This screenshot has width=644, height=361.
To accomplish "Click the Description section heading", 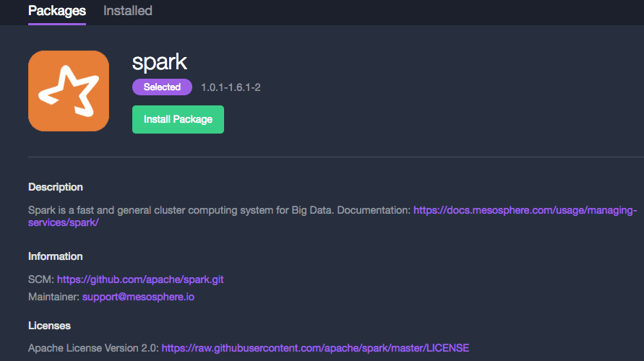I will pyautogui.click(x=56, y=187).
